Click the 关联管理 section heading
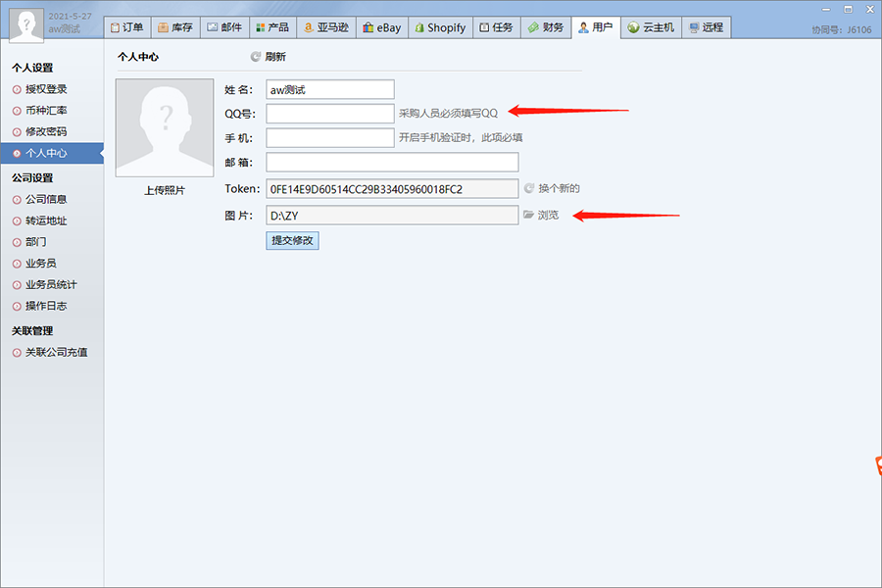 coord(32,331)
